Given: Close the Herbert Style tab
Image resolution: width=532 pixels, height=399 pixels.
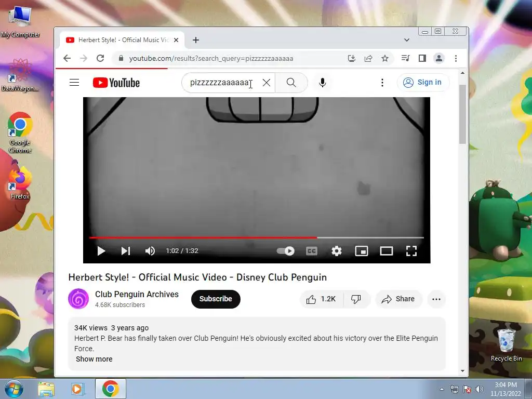Looking at the screenshot, I should [x=176, y=40].
